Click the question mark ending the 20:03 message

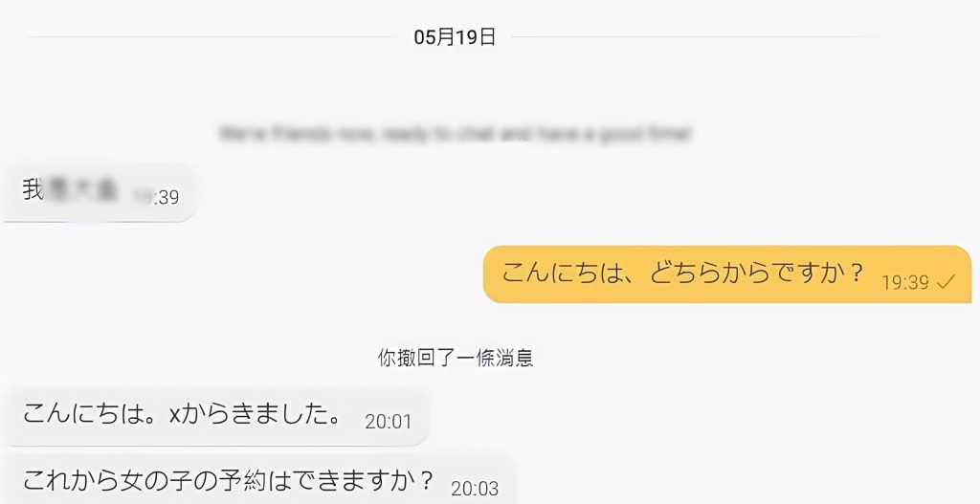point(426,480)
